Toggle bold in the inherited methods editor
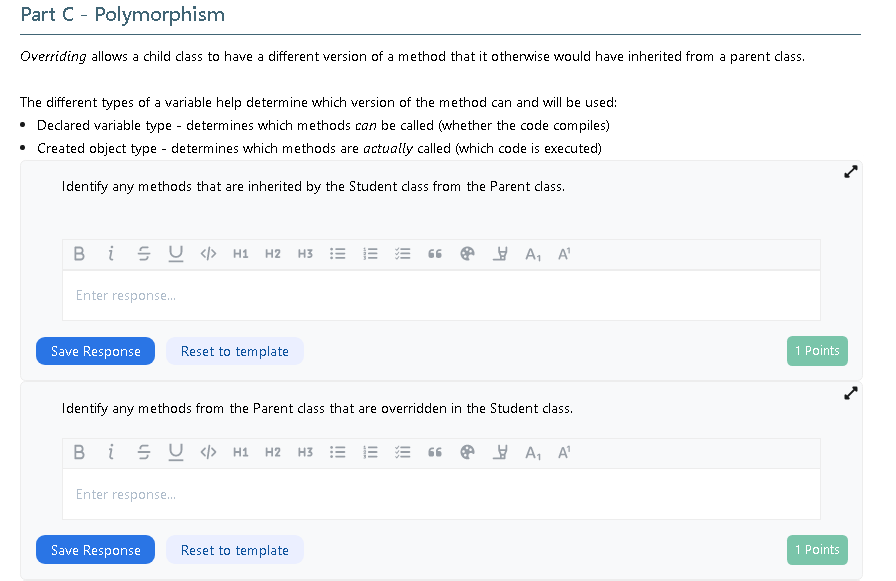The width and height of the screenshot is (896, 581). pos(79,254)
